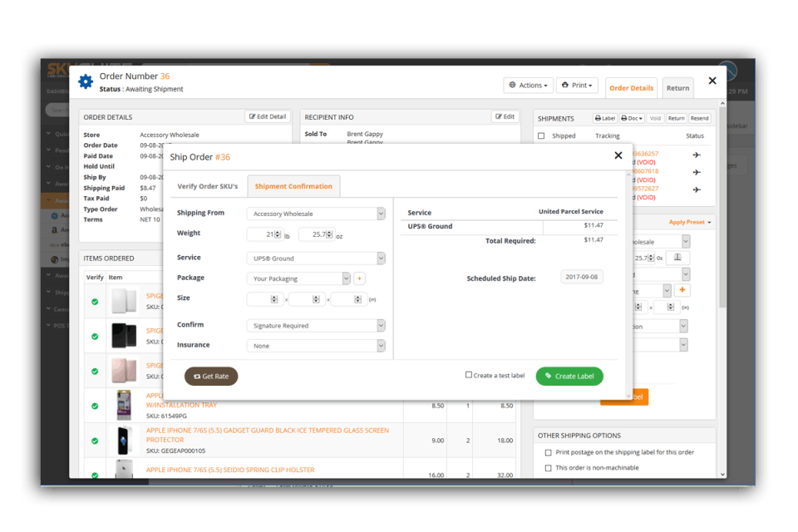Click Edit button in Recipient Info panel
This screenshot has height=532, width=798.
point(505,116)
